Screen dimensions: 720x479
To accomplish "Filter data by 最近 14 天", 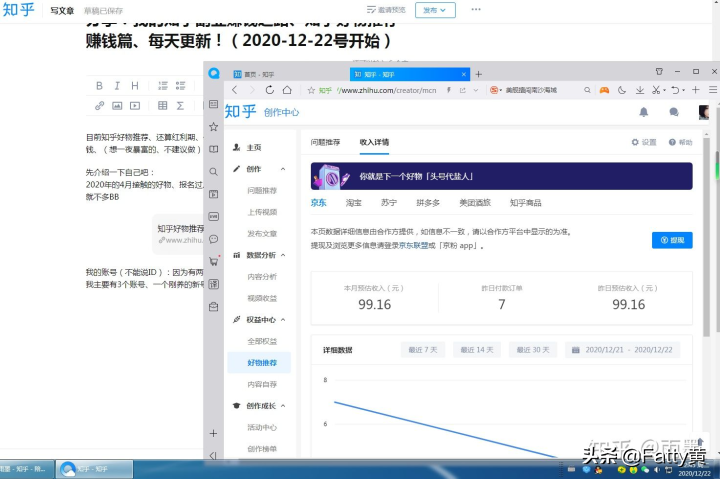I will 477,350.
